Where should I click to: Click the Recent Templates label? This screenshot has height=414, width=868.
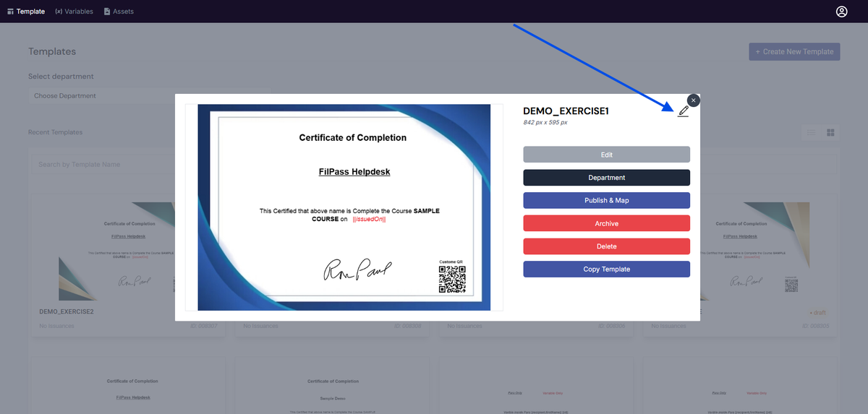click(x=55, y=132)
